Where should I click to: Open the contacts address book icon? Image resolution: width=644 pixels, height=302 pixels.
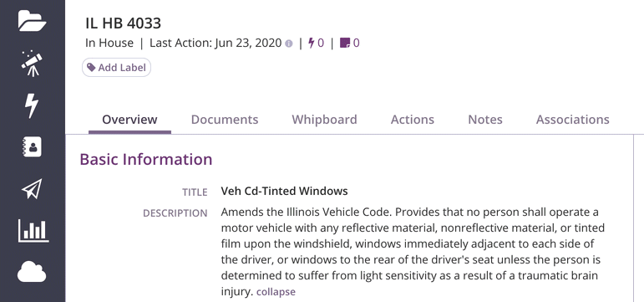point(32,147)
